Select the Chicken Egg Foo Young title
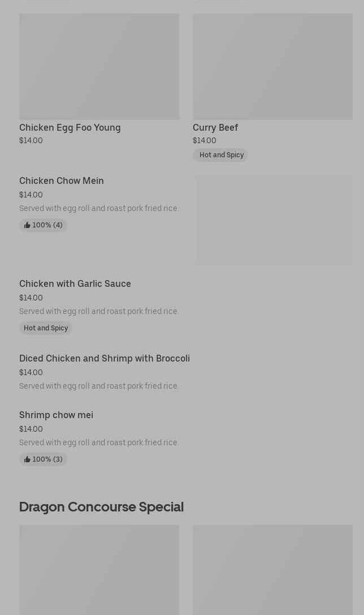Screen dimensions: 364x615 pyautogui.click(x=70, y=127)
